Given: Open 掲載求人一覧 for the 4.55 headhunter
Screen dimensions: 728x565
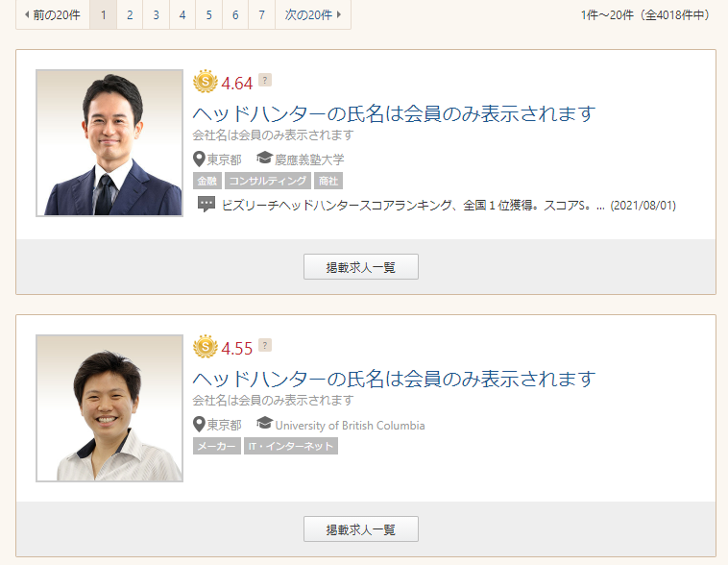Looking at the screenshot, I should [361, 529].
